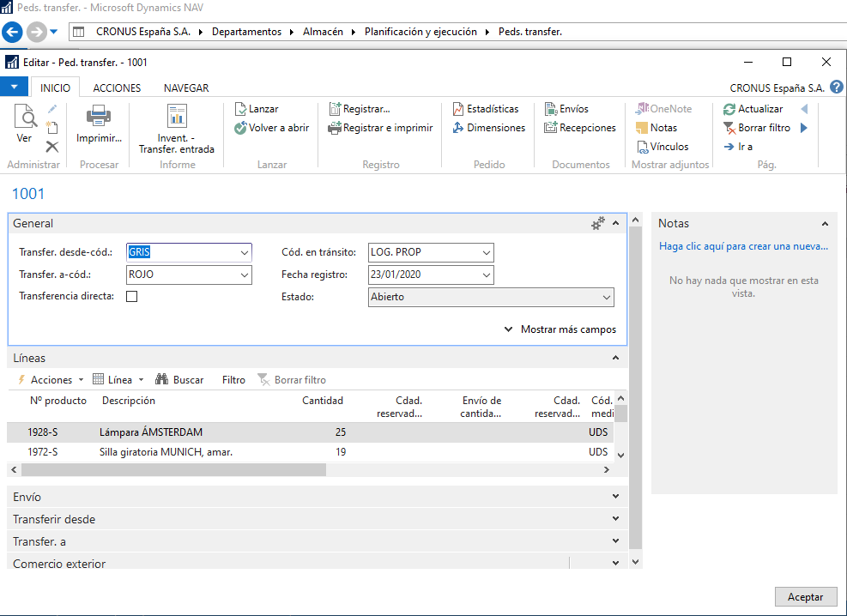Expand Mostrar más campos

point(560,329)
